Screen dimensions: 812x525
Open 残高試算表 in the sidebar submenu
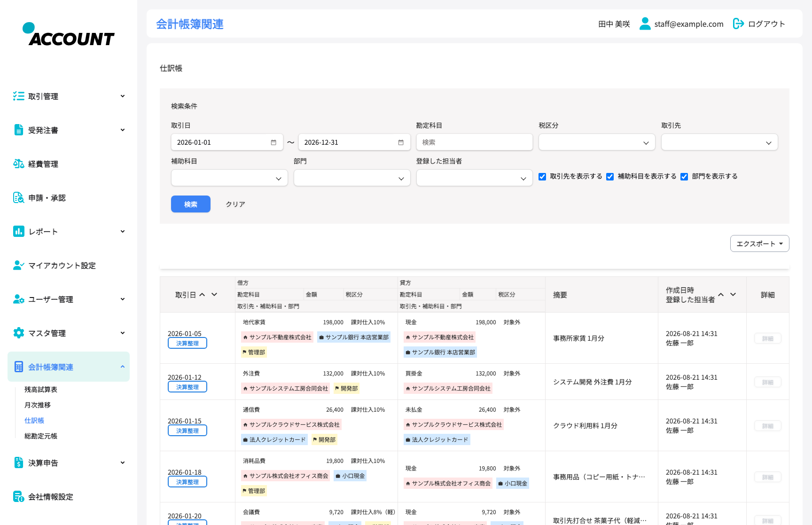(x=41, y=390)
